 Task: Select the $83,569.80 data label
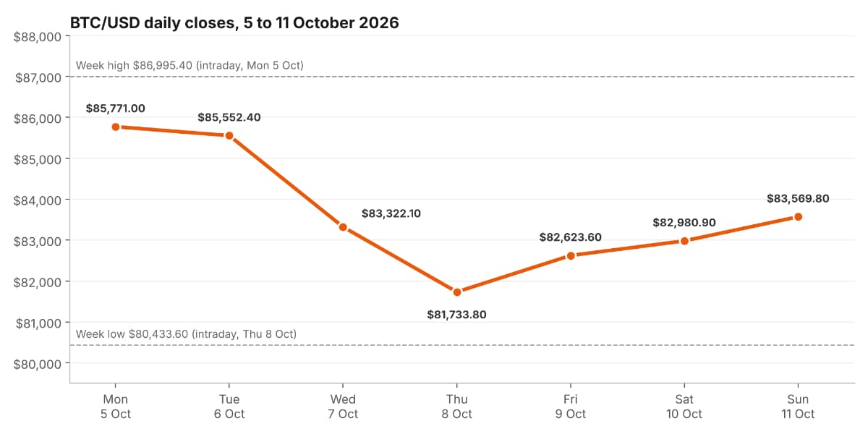click(798, 198)
